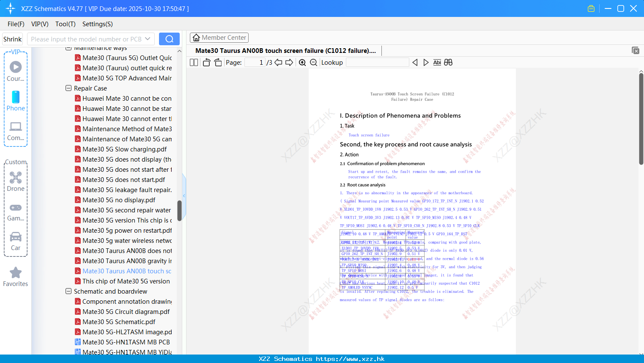Click the document vertical scrollbar thumb

(x=641, y=119)
